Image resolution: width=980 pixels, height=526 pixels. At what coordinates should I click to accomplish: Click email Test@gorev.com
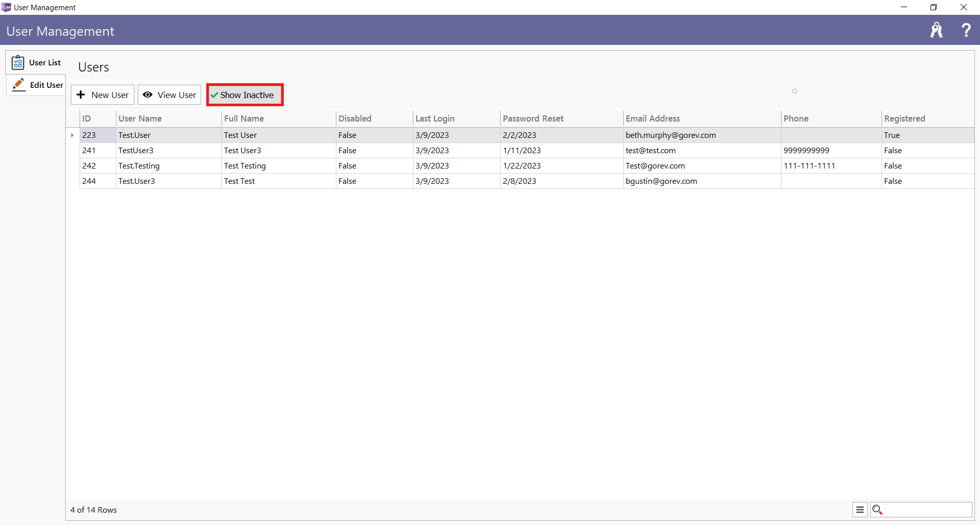click(702, 166)
